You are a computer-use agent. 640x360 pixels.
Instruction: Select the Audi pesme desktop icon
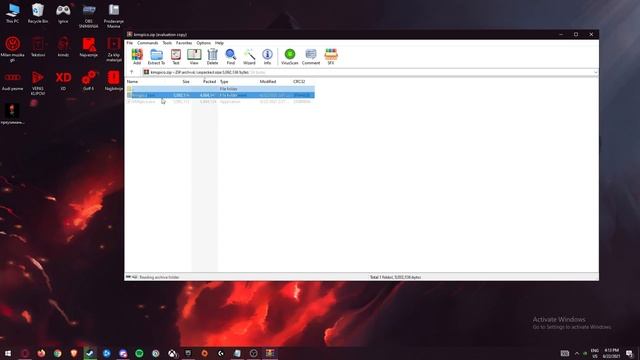click(x=12, y=81)
